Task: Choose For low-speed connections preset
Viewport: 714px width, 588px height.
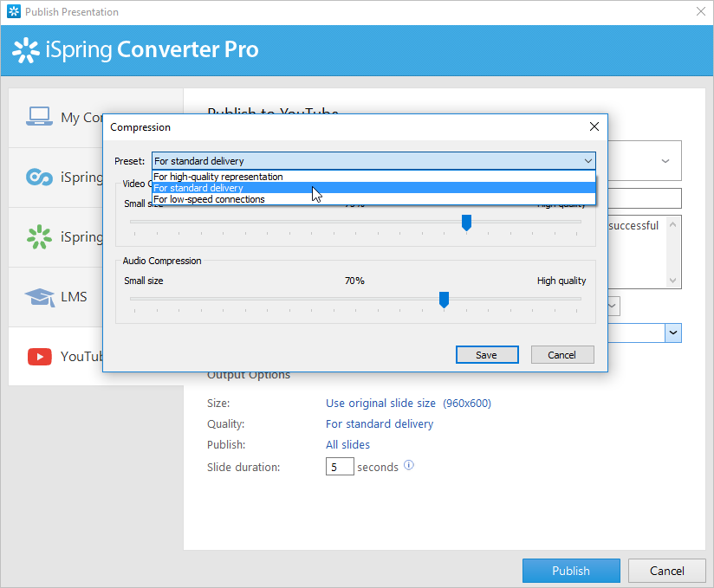Action: coord(373,199)
